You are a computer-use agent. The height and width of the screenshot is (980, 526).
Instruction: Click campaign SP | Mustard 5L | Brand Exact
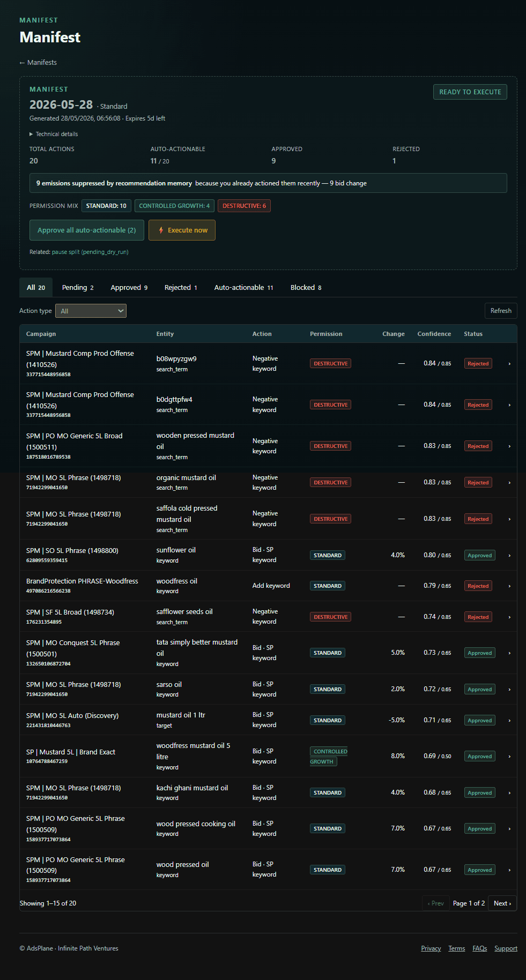point(71,752)
